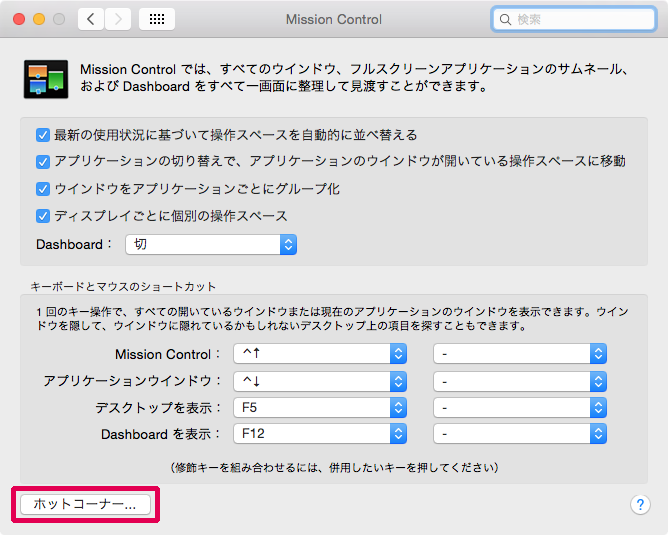
Task: Open Mission Control mouse shortcut dropdown
Action: click(520, 354)
